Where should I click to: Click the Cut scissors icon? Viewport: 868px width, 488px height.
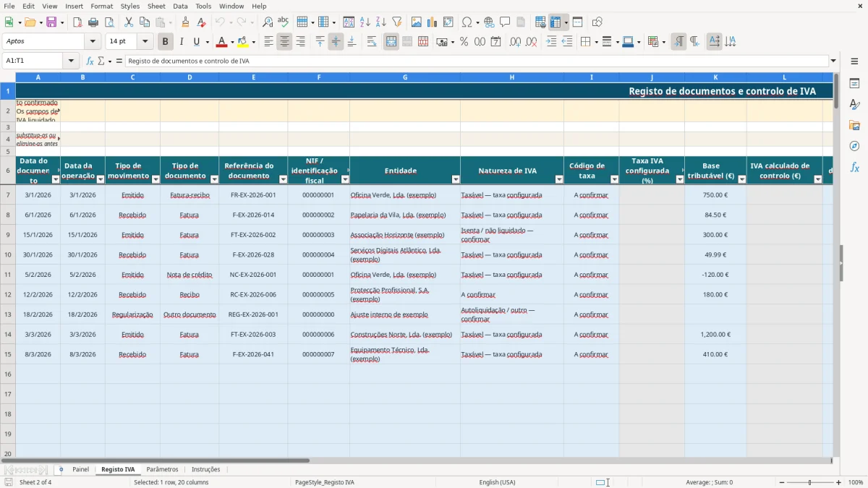(x=129, y=22)
